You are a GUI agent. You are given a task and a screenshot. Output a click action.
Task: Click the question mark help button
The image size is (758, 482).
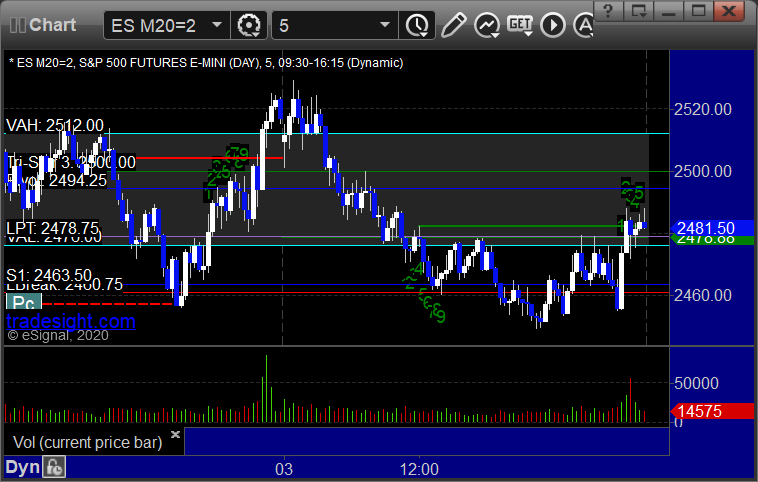click(x=608, y=11)
